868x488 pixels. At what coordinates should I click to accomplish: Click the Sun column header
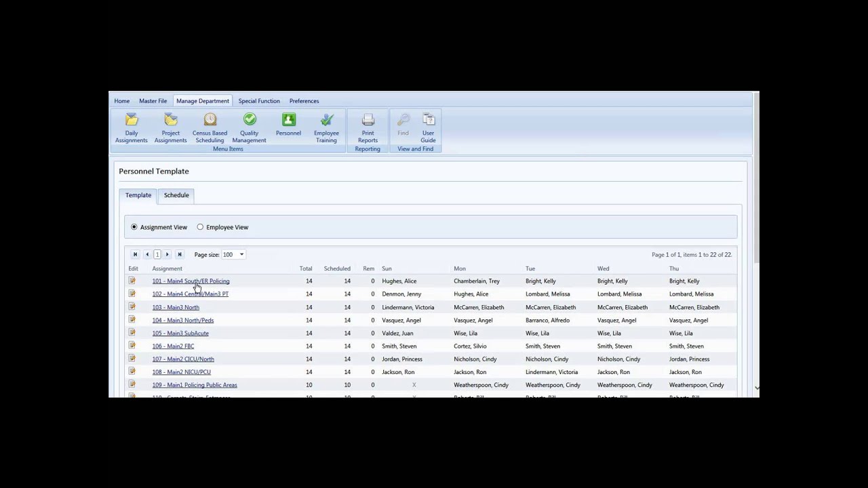[387, 268]
